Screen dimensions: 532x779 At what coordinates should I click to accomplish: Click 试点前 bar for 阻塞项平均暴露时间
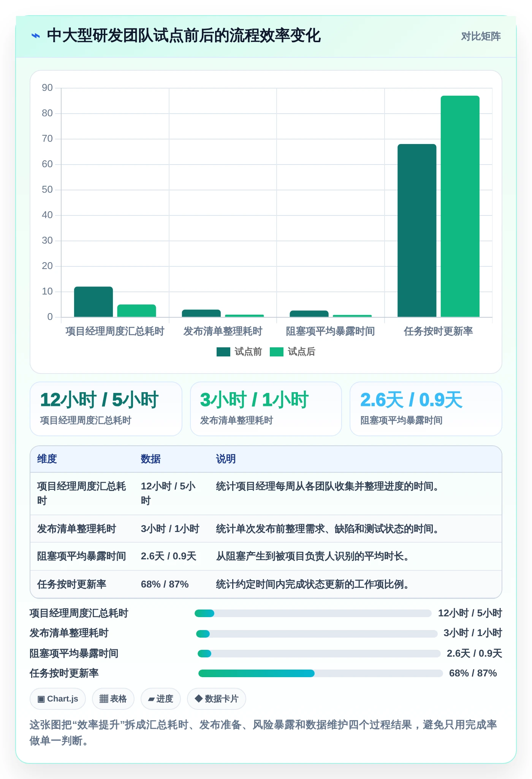(309, 313)
